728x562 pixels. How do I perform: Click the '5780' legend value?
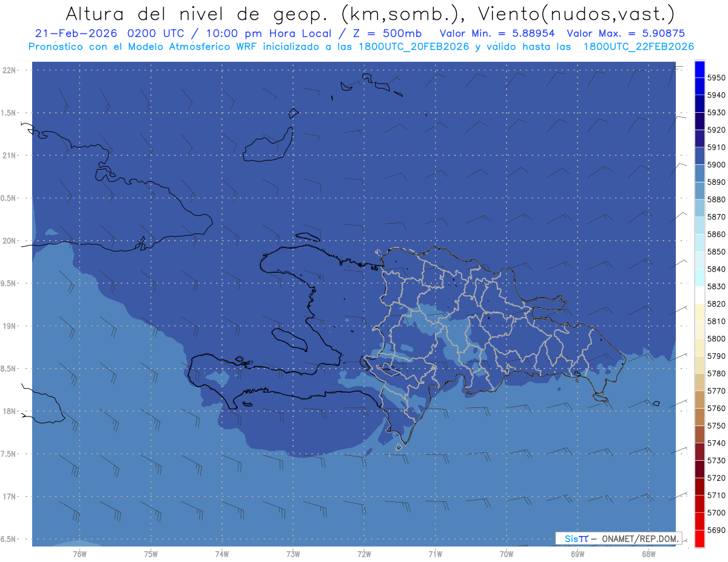coord(716,373)
